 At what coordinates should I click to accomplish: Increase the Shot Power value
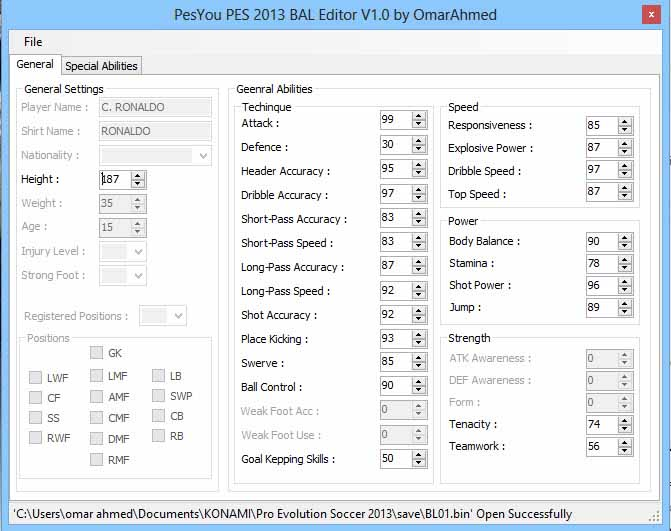pos(625,282)
